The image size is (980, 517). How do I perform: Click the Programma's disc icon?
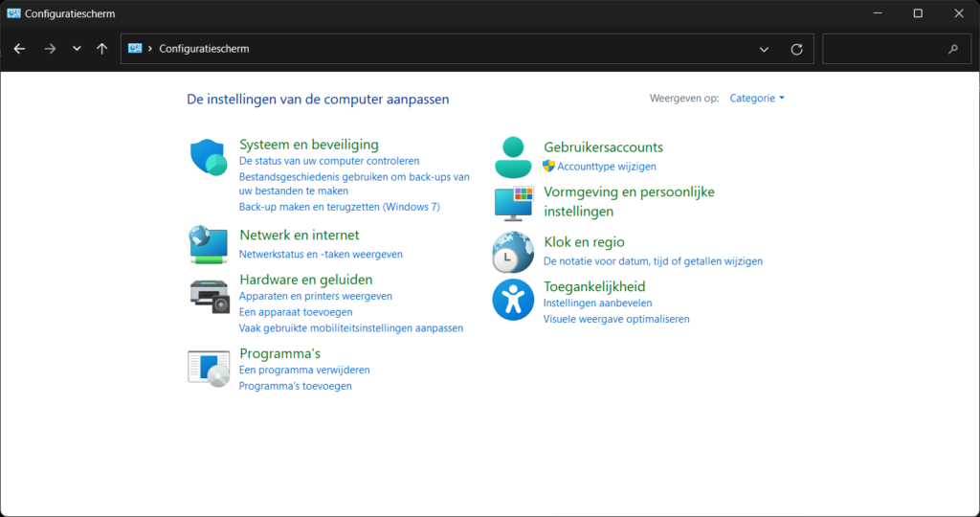point(209,368)
